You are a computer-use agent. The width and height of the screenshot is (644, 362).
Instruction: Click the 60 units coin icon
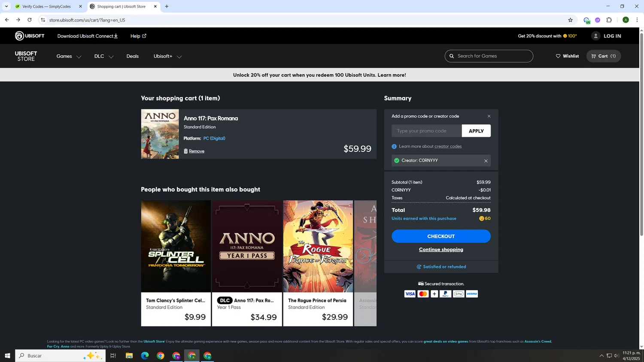(x=482, y=219)
